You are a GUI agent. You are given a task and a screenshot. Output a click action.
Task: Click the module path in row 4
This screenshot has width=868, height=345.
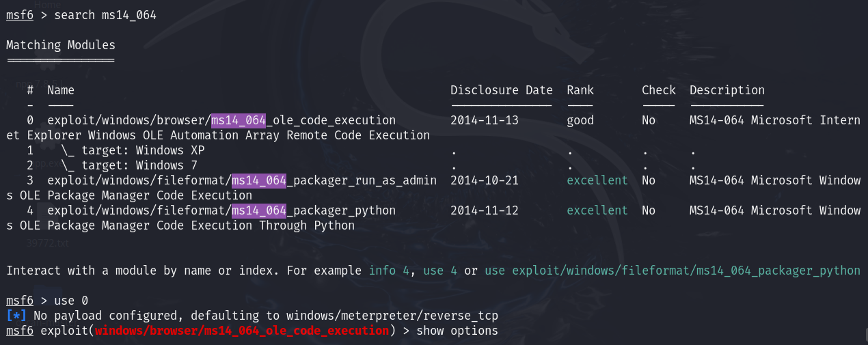(x=221, y=210)
